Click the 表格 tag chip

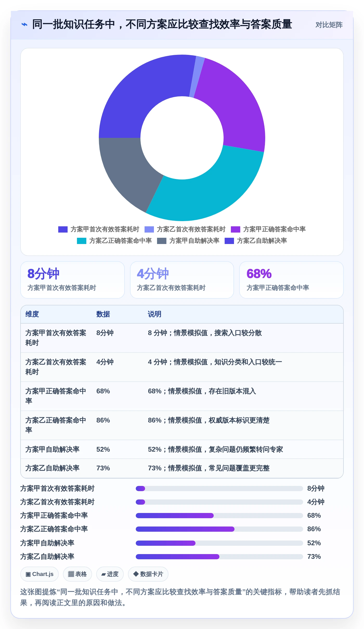[77, 574]
